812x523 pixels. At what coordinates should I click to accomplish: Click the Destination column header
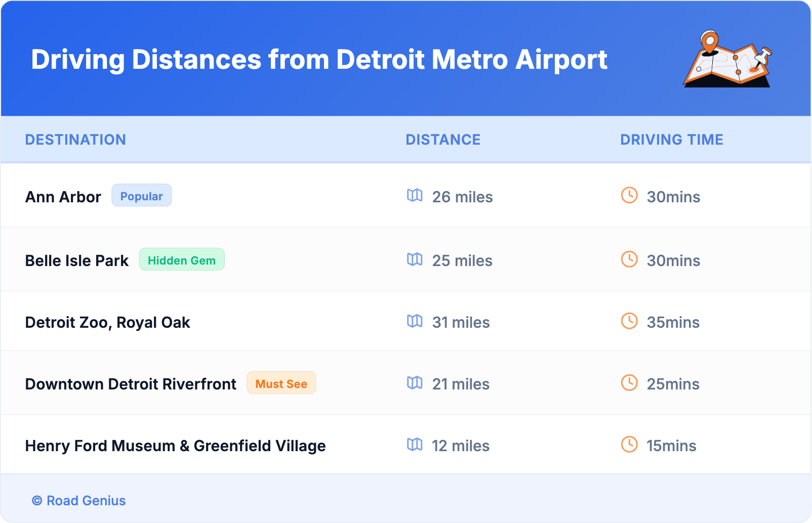[75, 140]
